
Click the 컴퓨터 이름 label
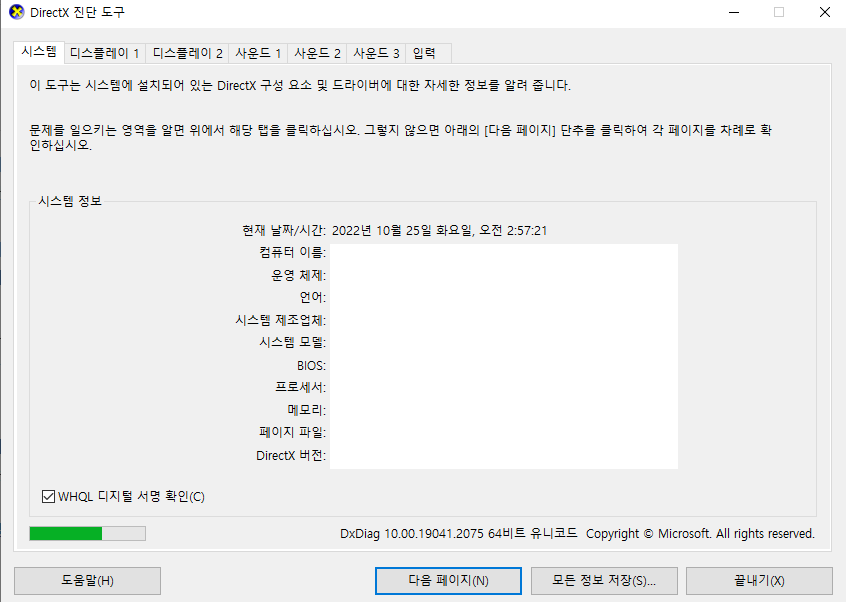pos(292,252)
